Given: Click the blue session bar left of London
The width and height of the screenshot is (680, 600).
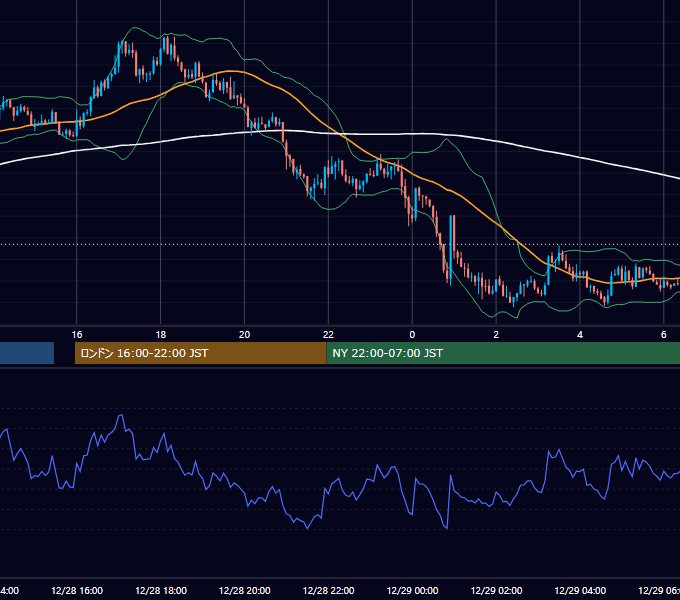Looking at the screenshot, I should point(27,353).
